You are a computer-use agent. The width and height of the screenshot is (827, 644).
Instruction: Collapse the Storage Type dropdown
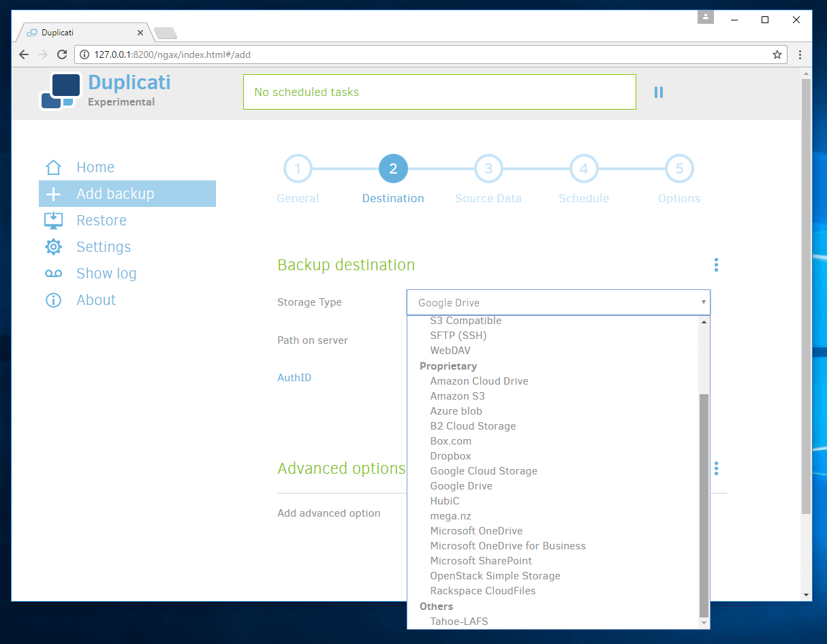click(x=558, y=302)
